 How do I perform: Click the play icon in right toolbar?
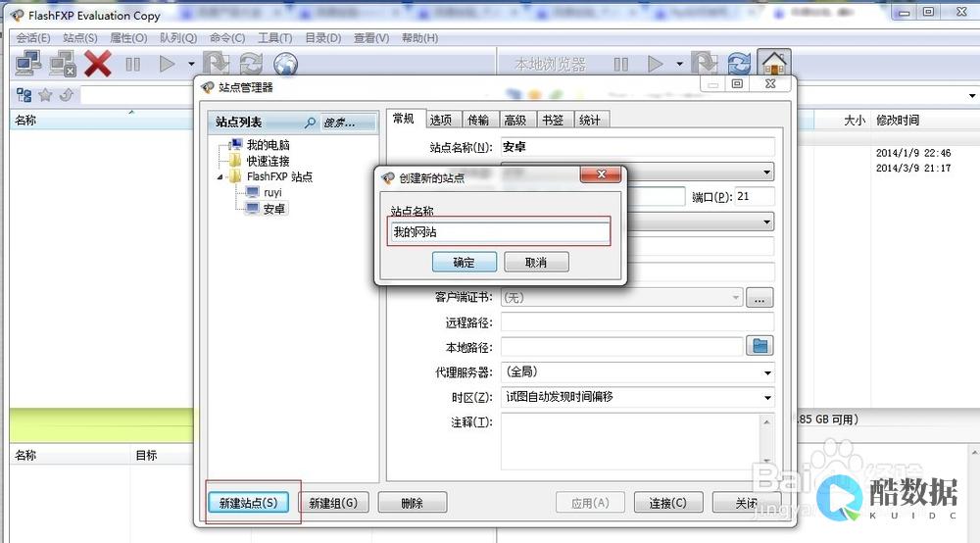pos(655,64)
